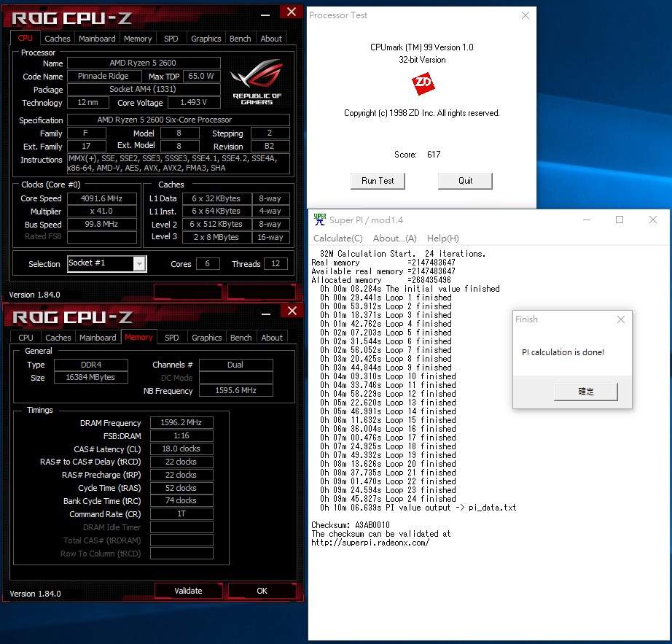Image resolution: width=672 pixels, height=644 pixels.
Task: Click the Threads count field 12
Action: (x=276, y=264)
